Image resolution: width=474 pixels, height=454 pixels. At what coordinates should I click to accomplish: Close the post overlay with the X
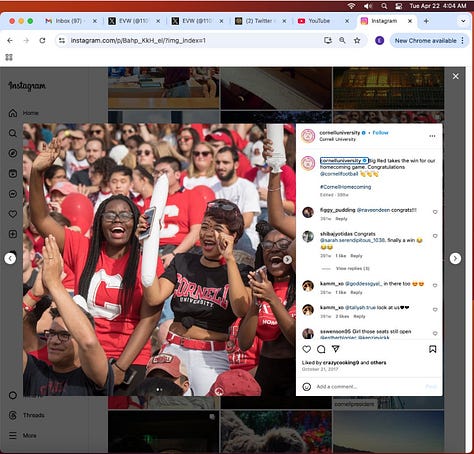tap(456, 76)
